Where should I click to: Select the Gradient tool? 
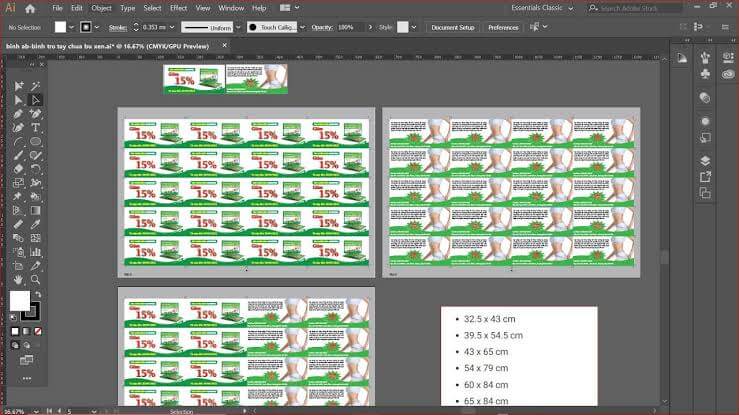click(35, 211)
